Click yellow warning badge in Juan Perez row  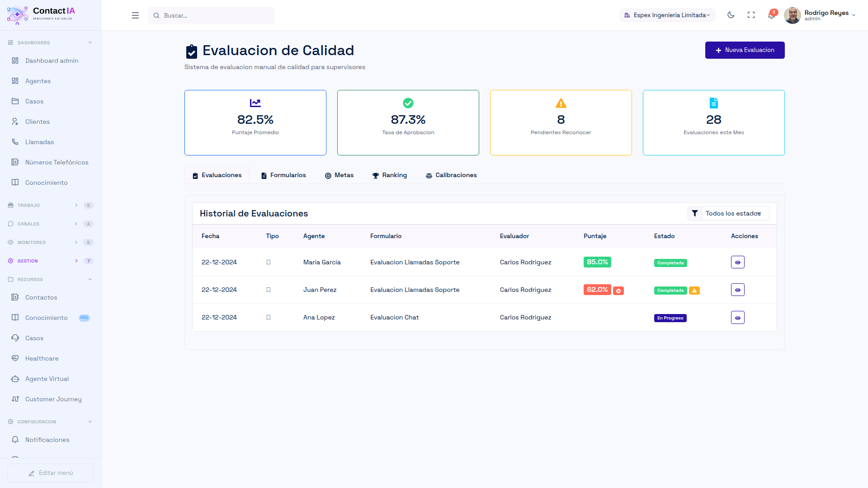(x=694, y=291)
